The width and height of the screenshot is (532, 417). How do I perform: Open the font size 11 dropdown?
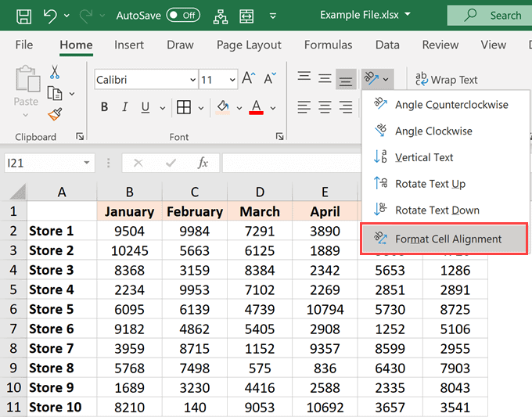coord(232,80)
